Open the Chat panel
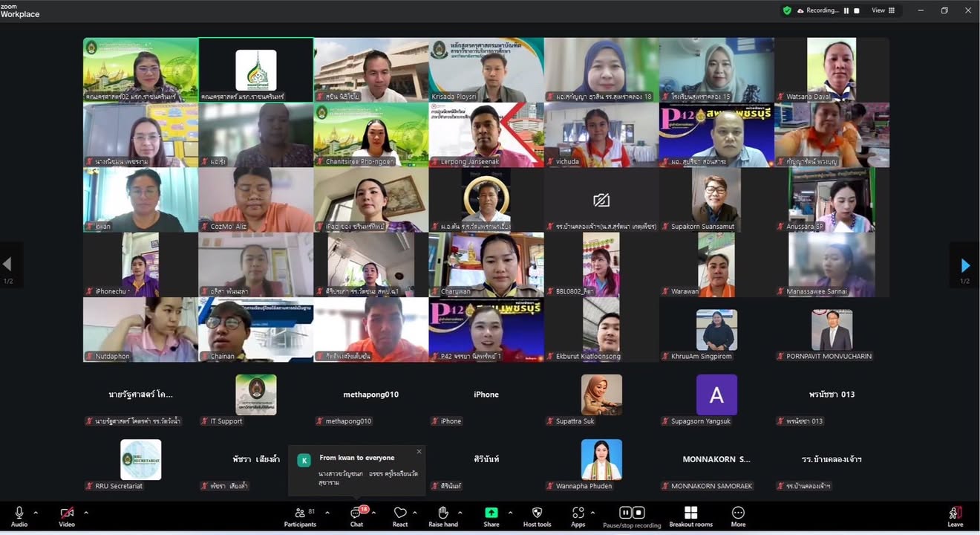Screen dimensions: 980x535 (x=356, y=517)
